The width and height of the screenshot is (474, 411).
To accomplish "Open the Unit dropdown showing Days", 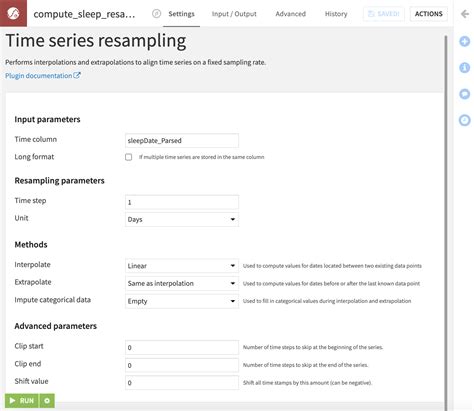I will point(182,219).
